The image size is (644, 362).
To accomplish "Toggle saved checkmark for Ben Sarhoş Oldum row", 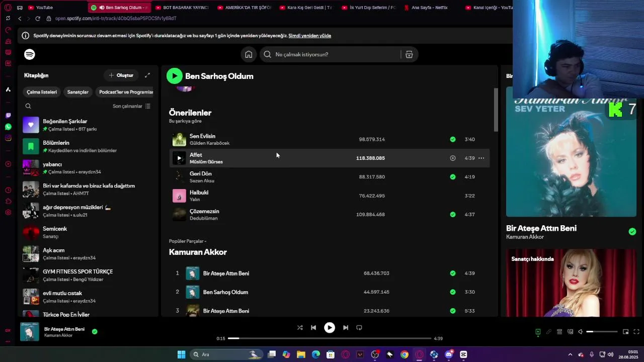I will 453,292.
